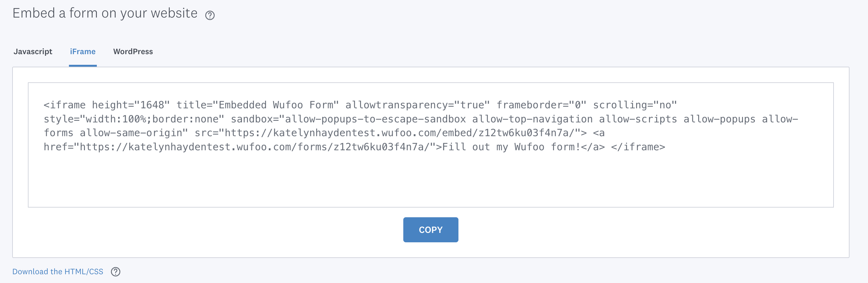This screenshot has height=283, width=868.
Task: Click the title="Embedded Wufoo Form" attribute
Action: (258, 105)
